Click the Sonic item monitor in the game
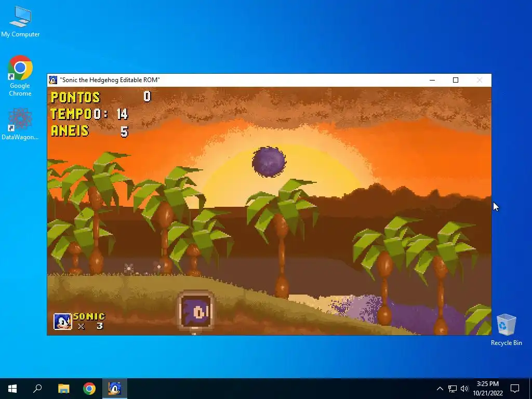This screenshot has width=532, height=399. pos(196,311)
